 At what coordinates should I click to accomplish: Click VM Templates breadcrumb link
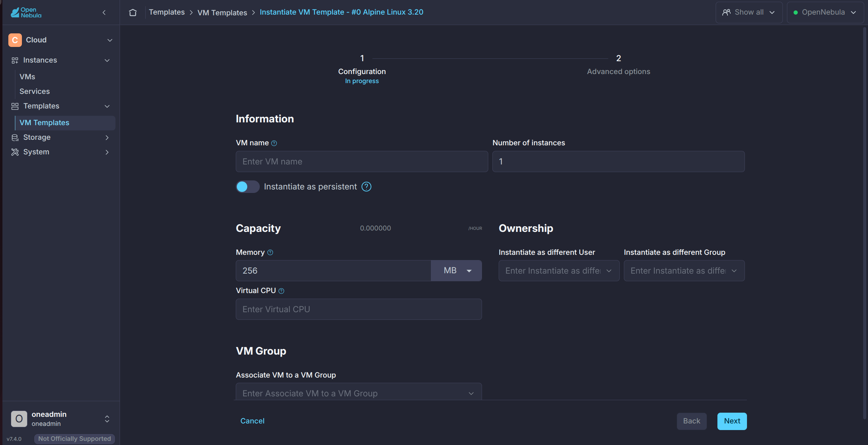222,13
